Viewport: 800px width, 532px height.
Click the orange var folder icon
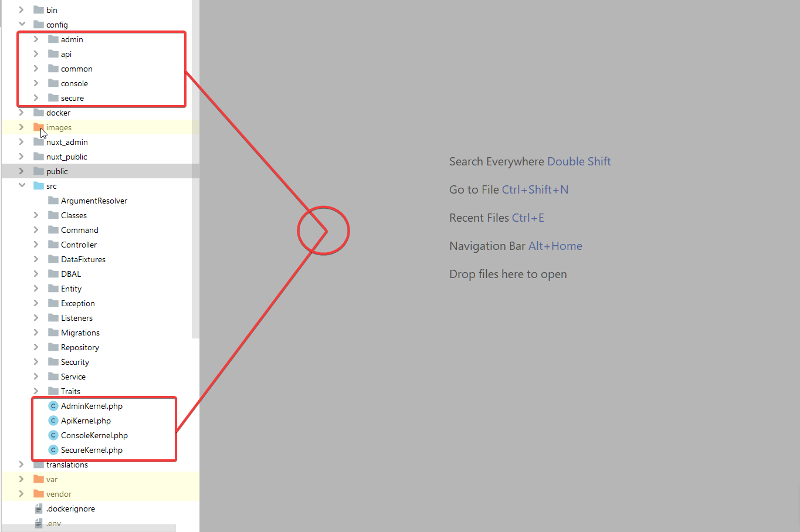point(39,479)
